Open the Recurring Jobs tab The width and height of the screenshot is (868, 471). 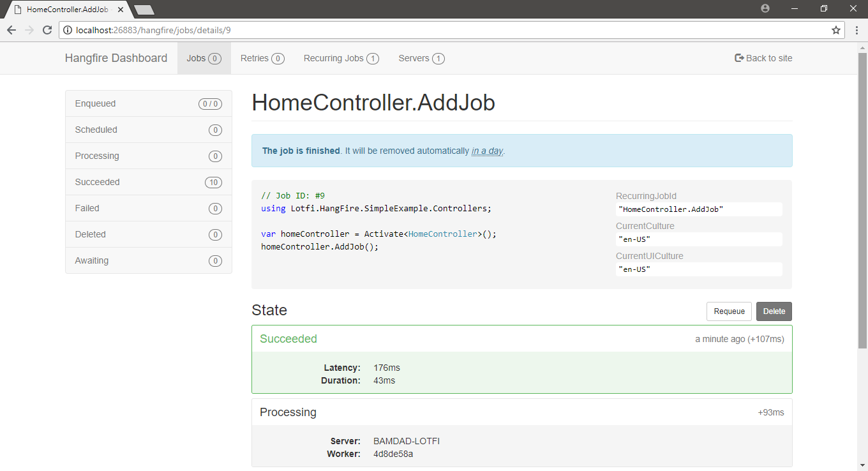tap(341, 58)
